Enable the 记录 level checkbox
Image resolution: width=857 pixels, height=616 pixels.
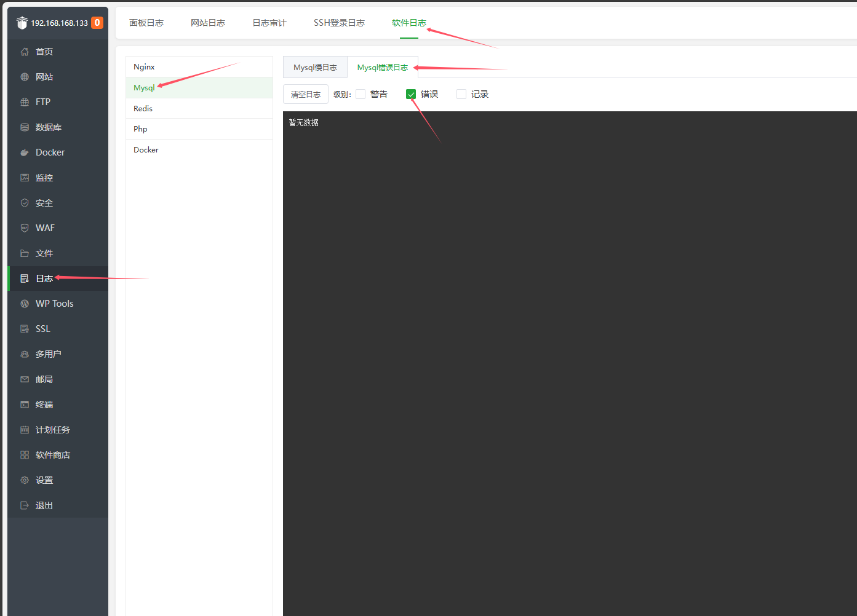click(x=461, y=94)
